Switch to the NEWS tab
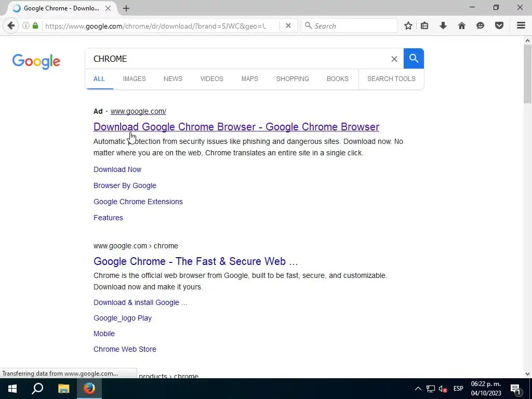 [172, 79]
